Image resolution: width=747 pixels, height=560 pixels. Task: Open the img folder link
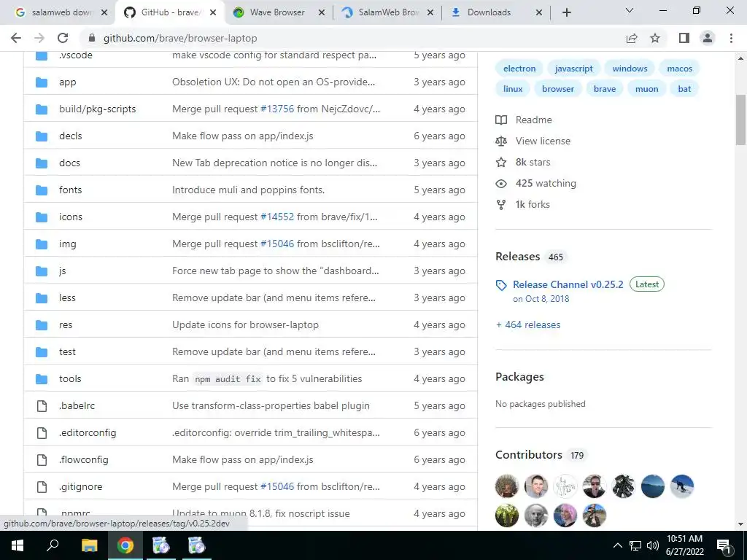click(68, 244)
